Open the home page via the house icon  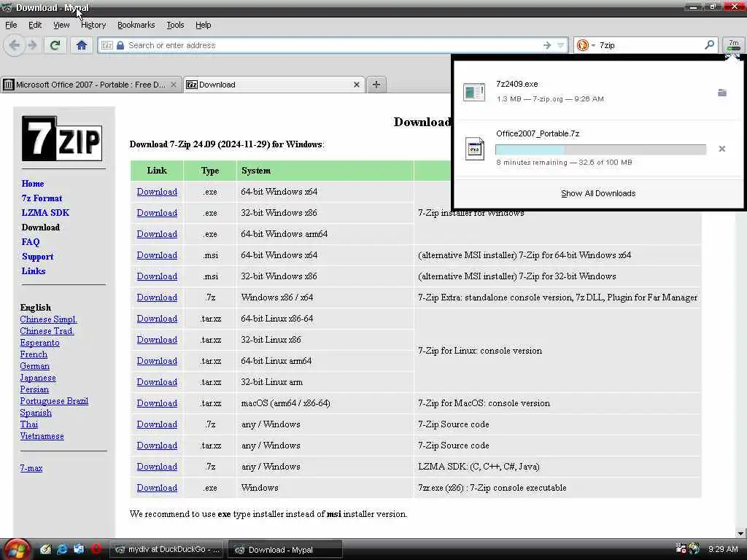coord(82,45)
